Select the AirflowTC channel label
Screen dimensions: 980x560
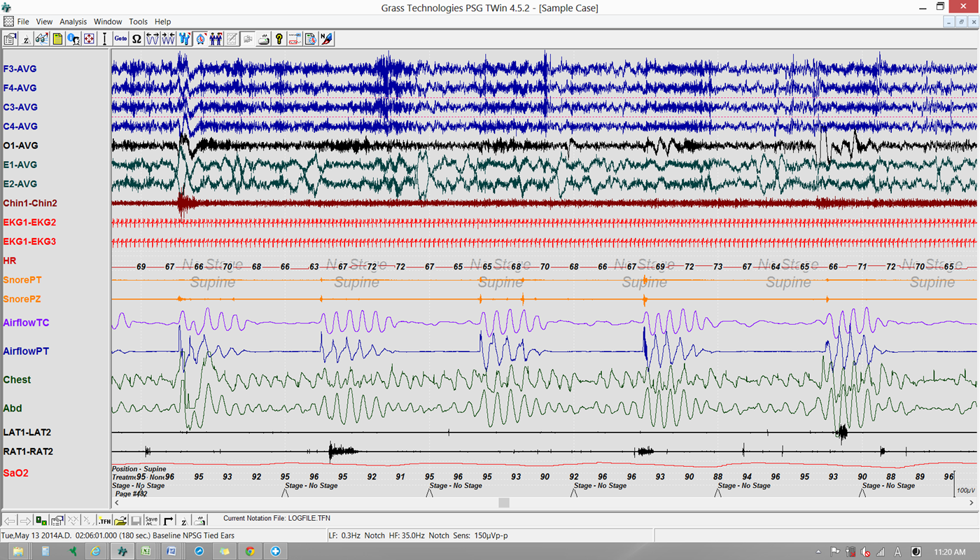pos(26,323)
